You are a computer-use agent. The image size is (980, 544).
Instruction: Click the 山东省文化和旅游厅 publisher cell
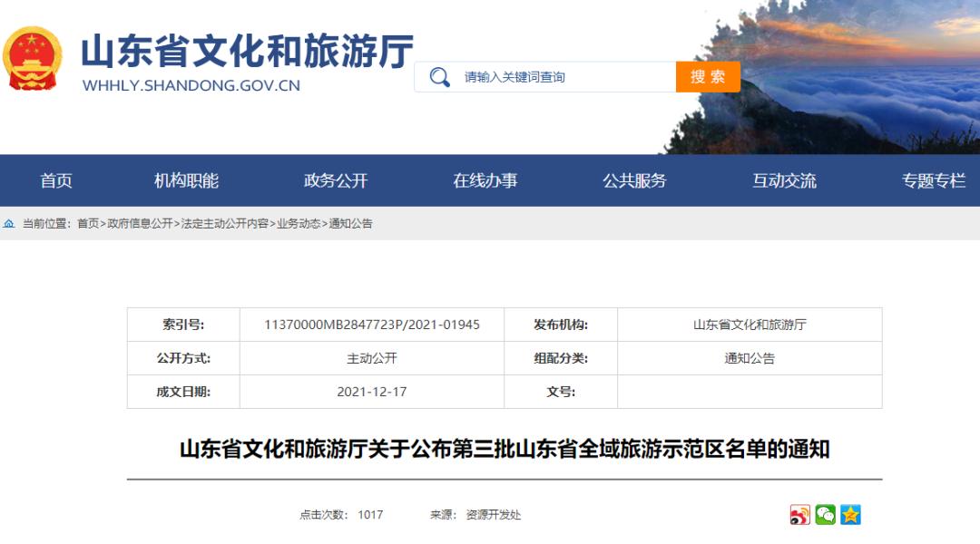click(750, 325)
